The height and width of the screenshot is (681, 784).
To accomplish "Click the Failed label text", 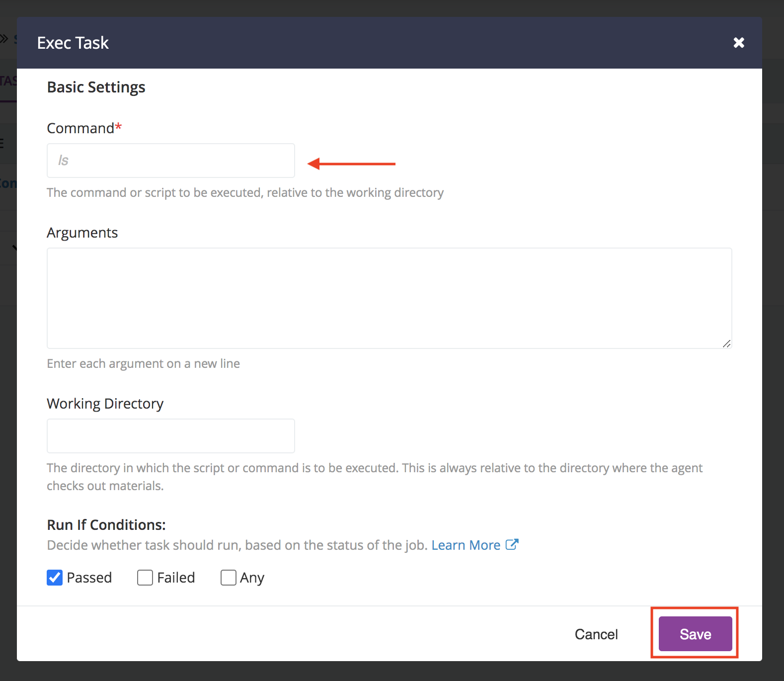I will click(176, 578).
